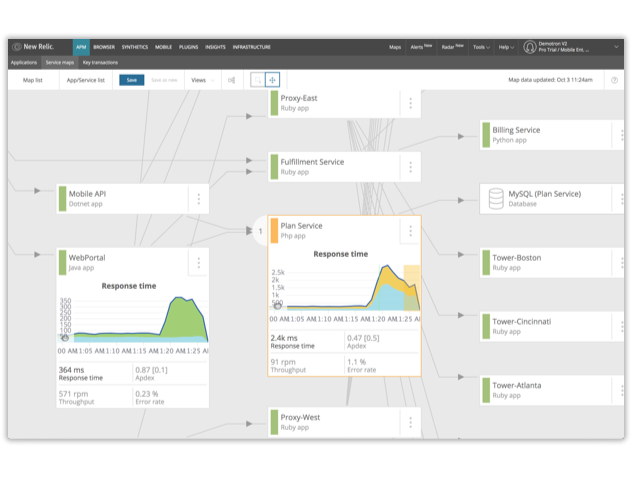Click Save as new

point(164,80)
